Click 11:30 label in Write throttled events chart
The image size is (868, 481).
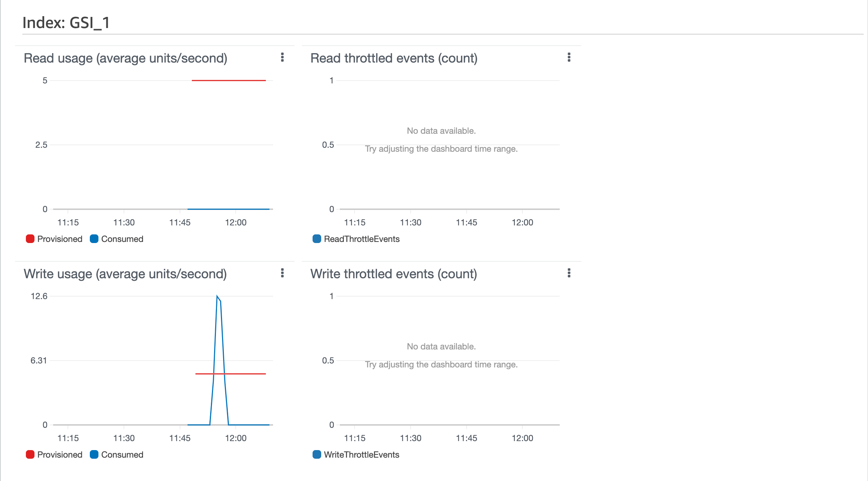[x=411, y=438]
